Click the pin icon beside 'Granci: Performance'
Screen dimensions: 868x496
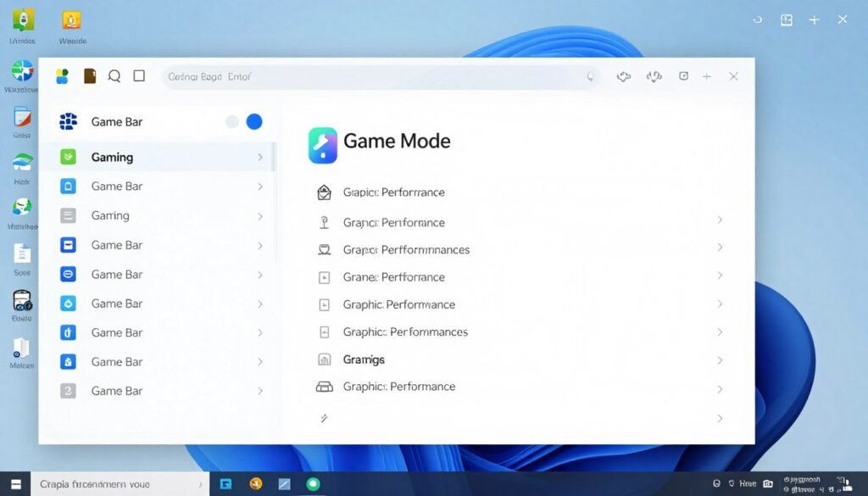(325, 222)
